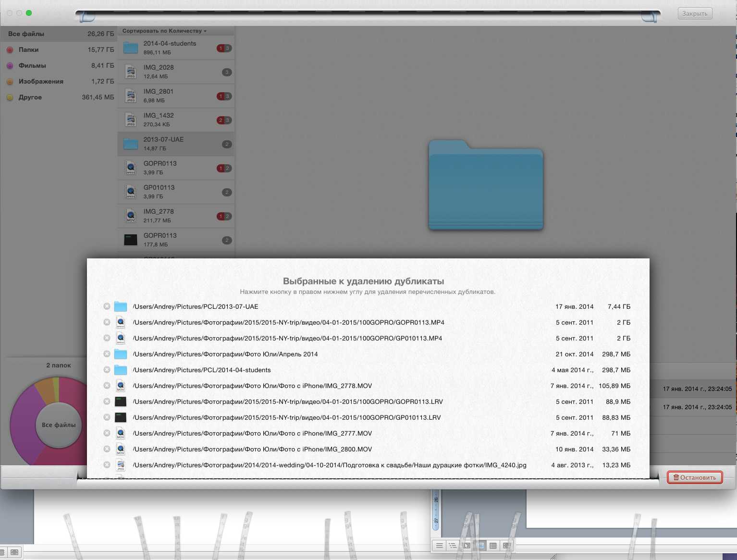This screenshot has width=737, height=560.
Task: Click 7,44 ГБ size of 2013-07-UAE row
Action: click(x=619, y=306)
